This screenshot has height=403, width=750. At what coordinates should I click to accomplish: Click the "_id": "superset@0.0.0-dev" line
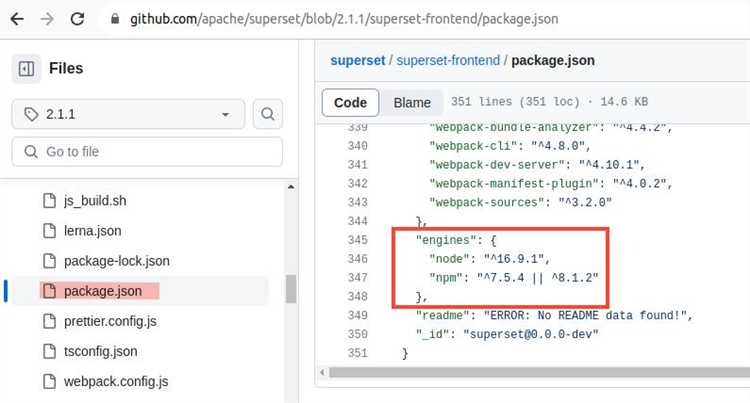(x=507, y=334)
